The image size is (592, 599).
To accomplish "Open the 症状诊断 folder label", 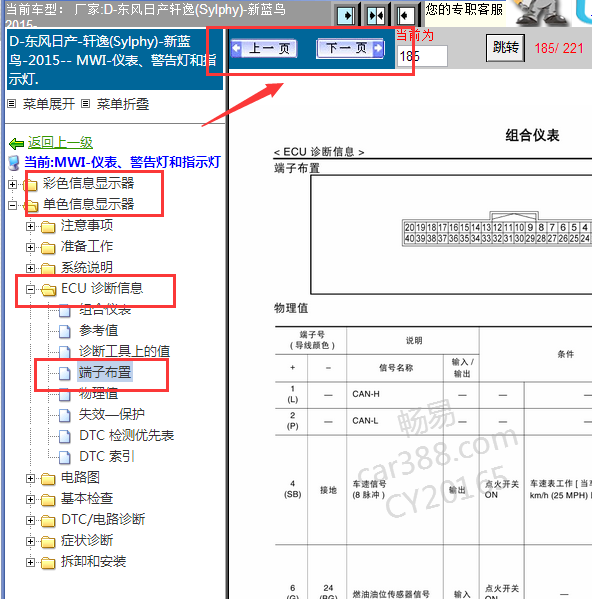I will (87, 541).
